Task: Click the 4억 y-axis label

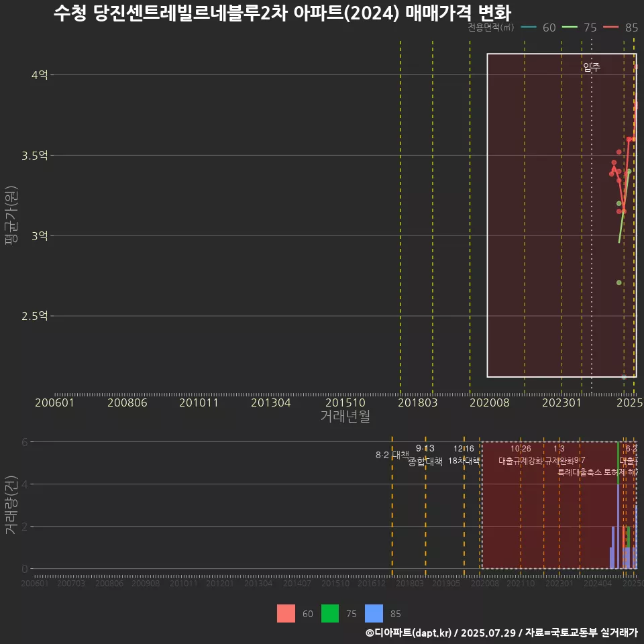Action: click(x=40, y=74)
